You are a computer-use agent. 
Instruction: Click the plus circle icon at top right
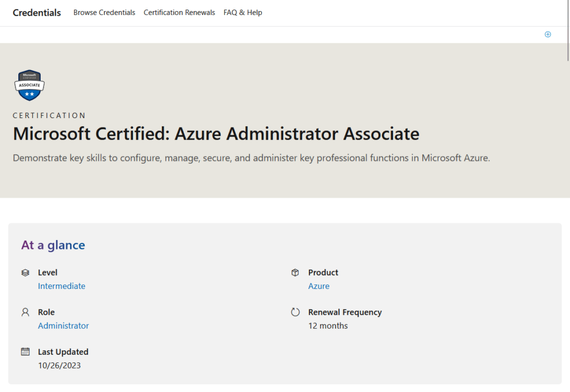(x=548, y=34)
